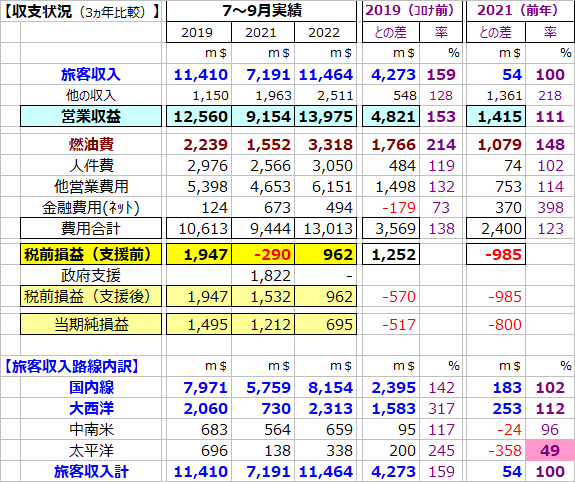This screenshot has height=482, width=575.
Task: Click the 中南米 row label
Action: click(x=91, y=429)
